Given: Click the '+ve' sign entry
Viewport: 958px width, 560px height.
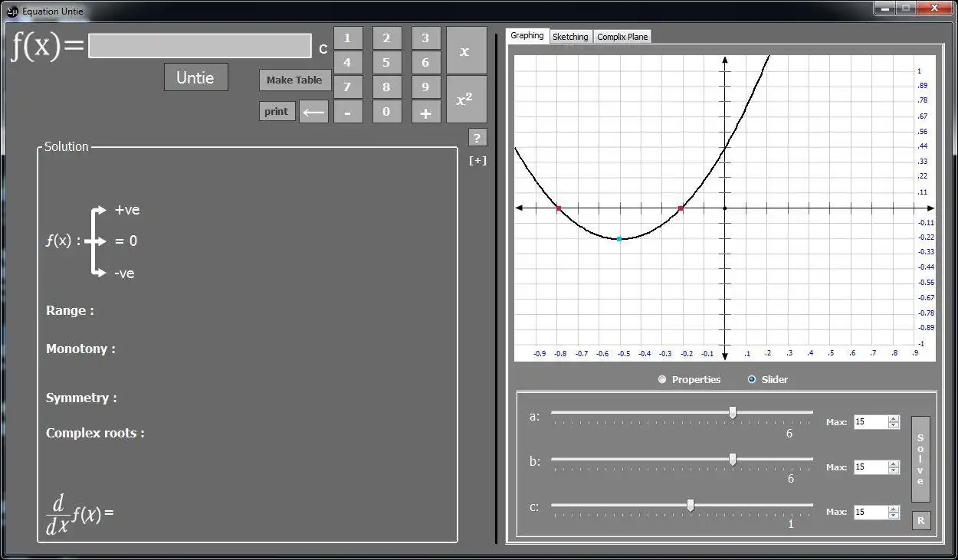Looking at the screenshot, I should pos(127,210).
